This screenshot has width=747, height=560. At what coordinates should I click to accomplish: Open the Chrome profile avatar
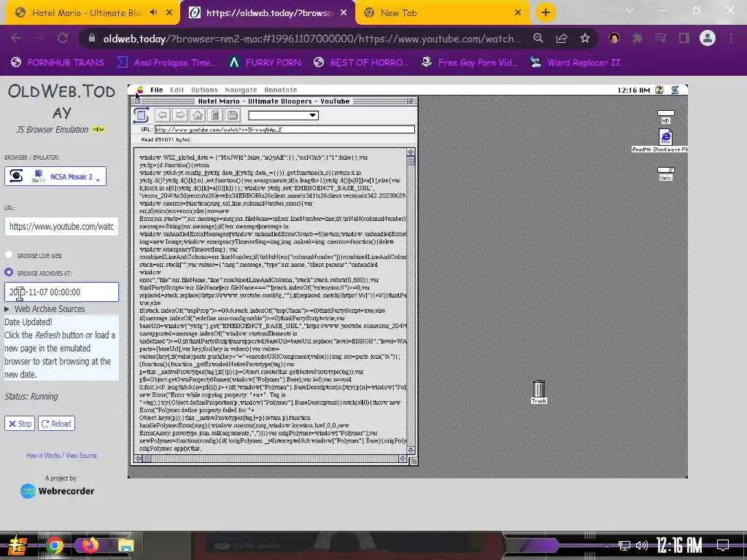click(708, 38)
